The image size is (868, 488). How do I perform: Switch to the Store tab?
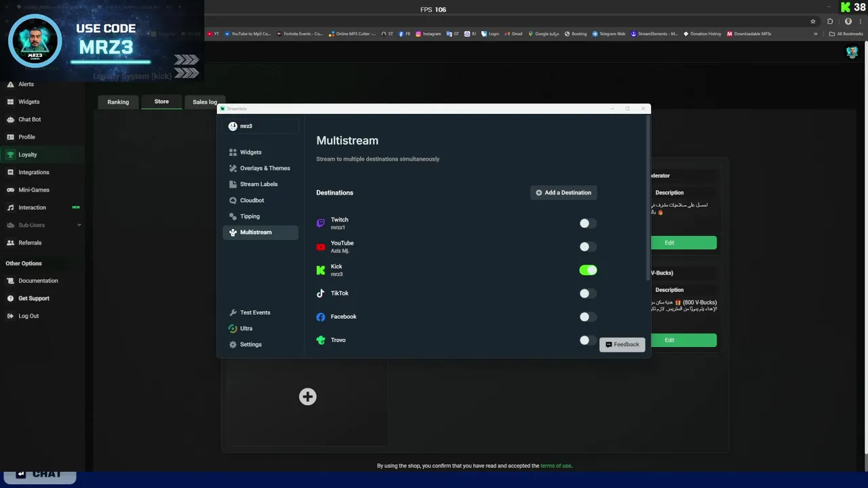(x=161, y=102)
